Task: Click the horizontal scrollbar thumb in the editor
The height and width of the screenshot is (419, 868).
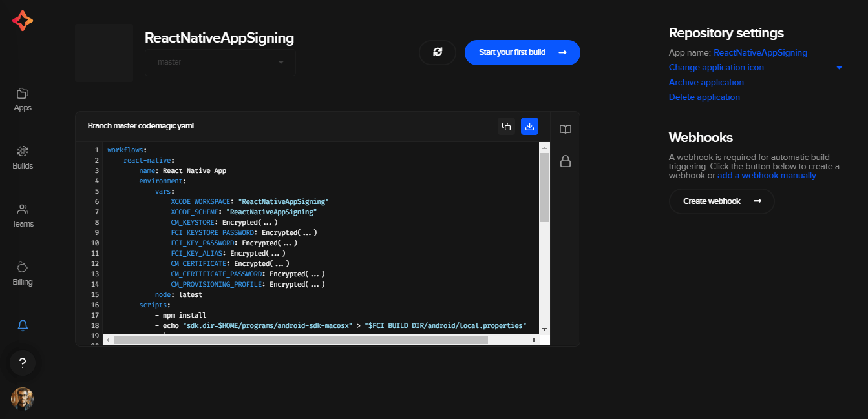Action: pos(301,340)
